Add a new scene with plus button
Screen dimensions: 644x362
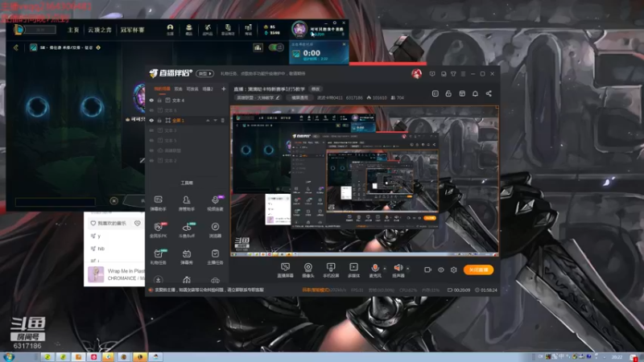click(x=224, y=88)
